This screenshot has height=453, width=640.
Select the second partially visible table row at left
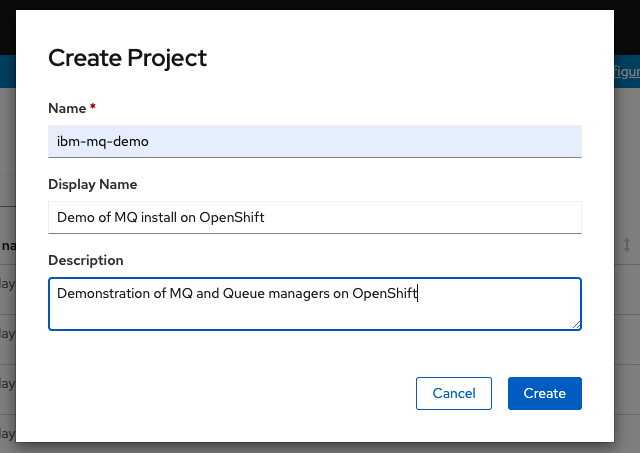click(7, 333)
